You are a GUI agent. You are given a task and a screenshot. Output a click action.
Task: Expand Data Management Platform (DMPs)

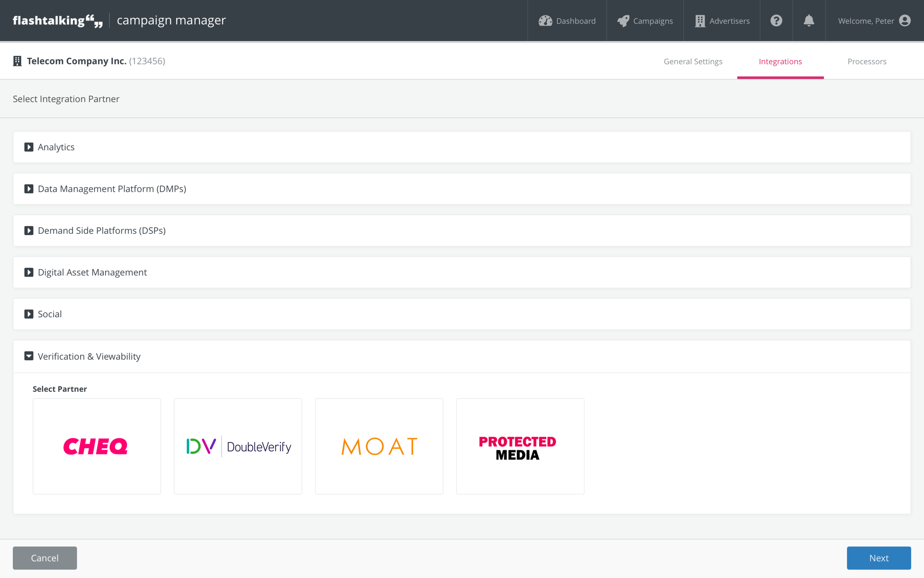coord(29,189)
